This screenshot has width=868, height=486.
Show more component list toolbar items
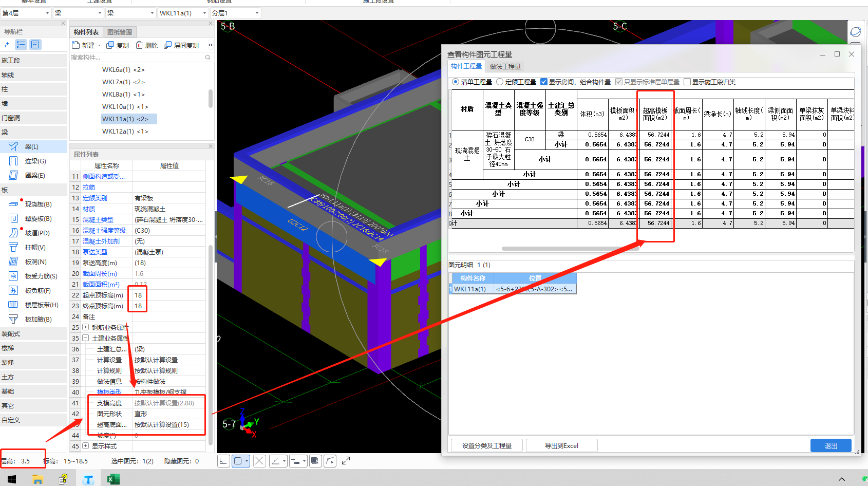pyautogui.click(x=211, y=45)
